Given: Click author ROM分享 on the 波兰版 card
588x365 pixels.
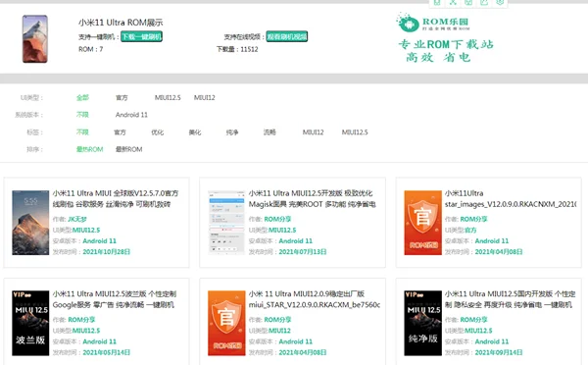Looking at the screenshot, I should click(81, 320).
